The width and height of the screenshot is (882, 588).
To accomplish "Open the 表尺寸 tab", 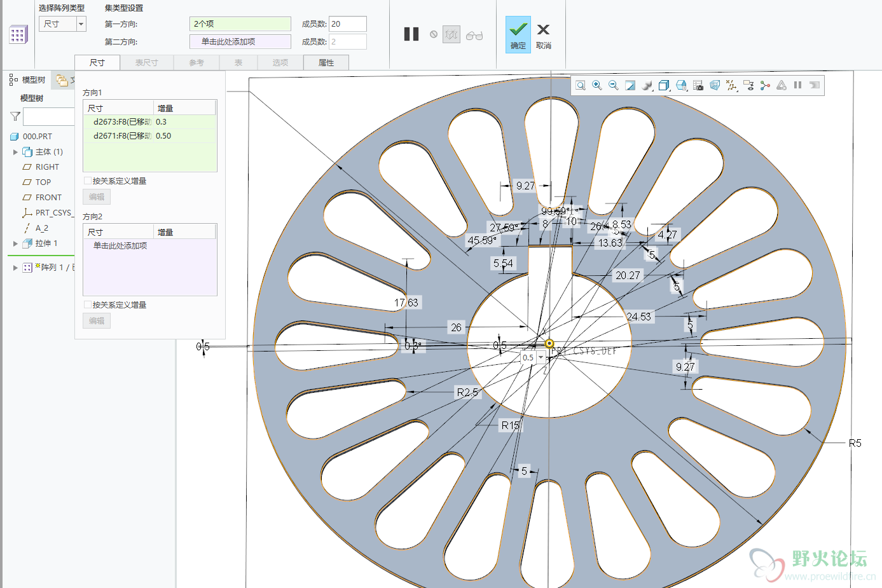I will [146, 62].
